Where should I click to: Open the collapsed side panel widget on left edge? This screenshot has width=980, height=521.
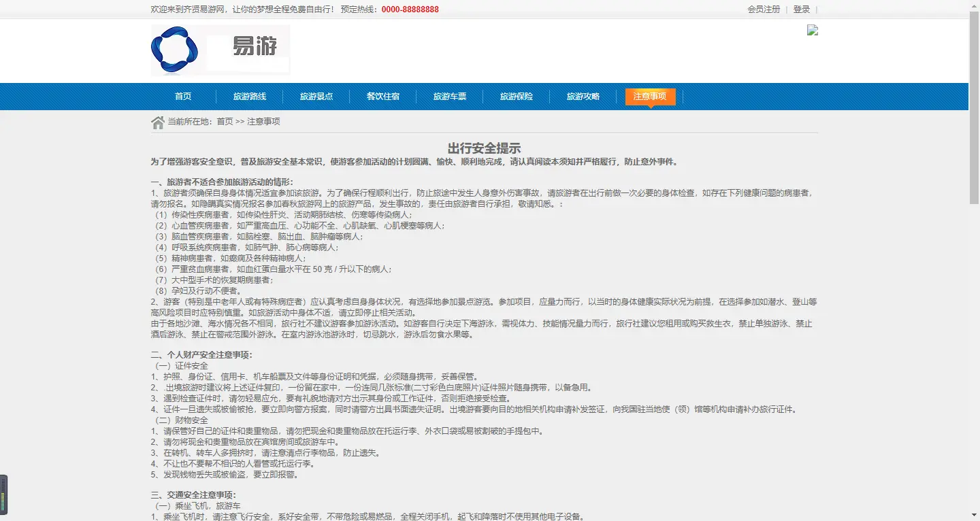[x=5, y=495]
